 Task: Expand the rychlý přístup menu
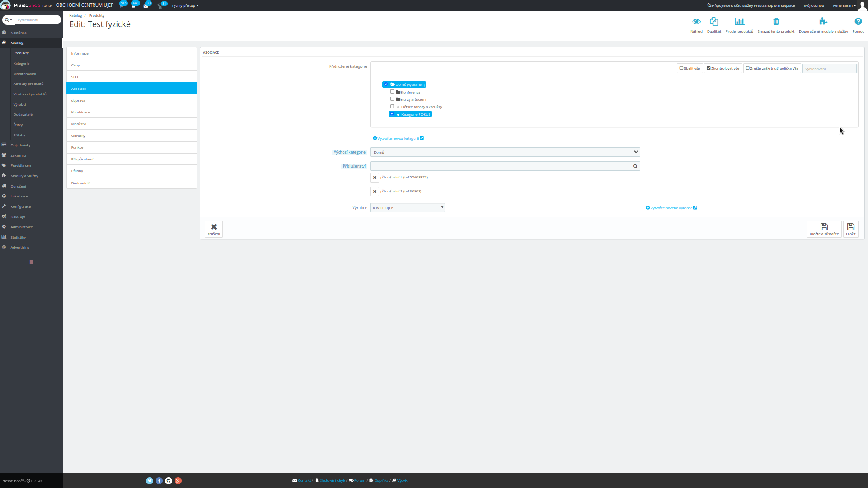185,5
